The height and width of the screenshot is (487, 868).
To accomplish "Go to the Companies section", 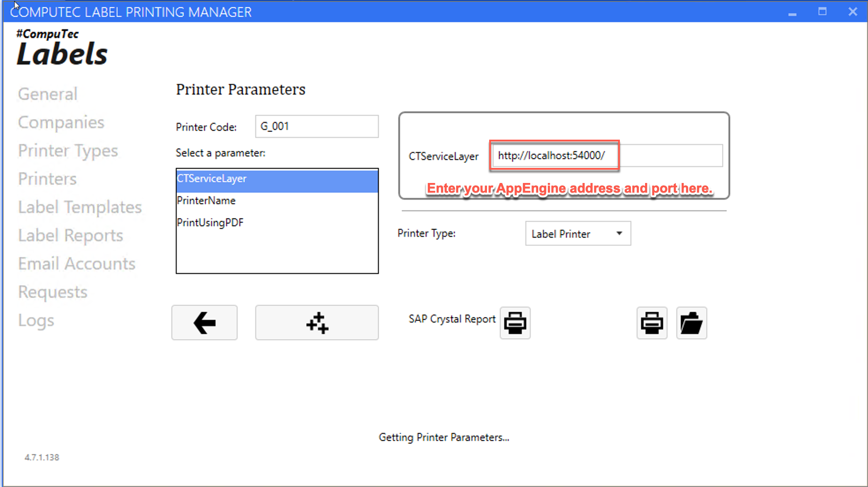I will coord(61,122).
